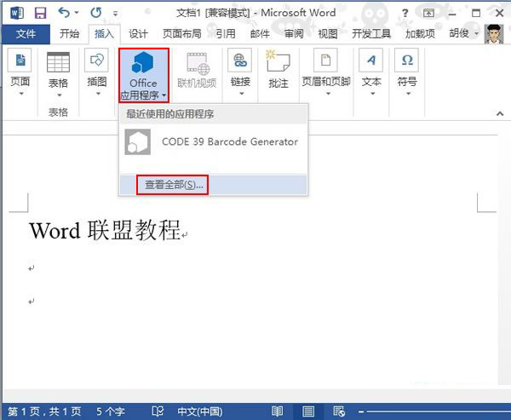Open the 文件 file tab
Viewport: 511px width, 420px height.
coord(26,33)
